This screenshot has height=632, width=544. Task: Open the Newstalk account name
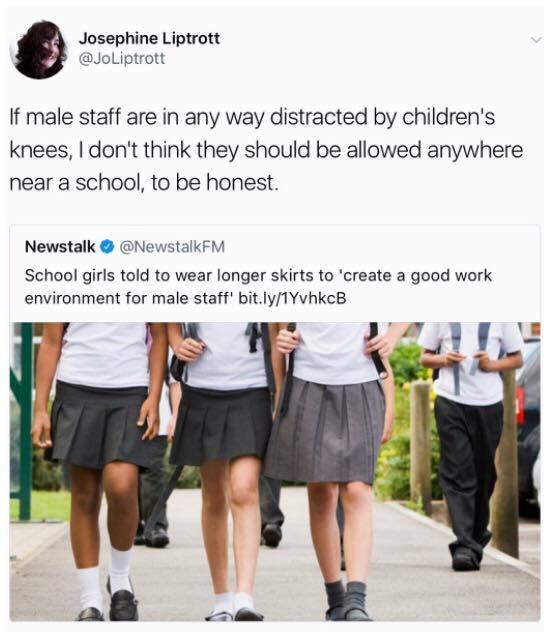click(x=60, y=246)
